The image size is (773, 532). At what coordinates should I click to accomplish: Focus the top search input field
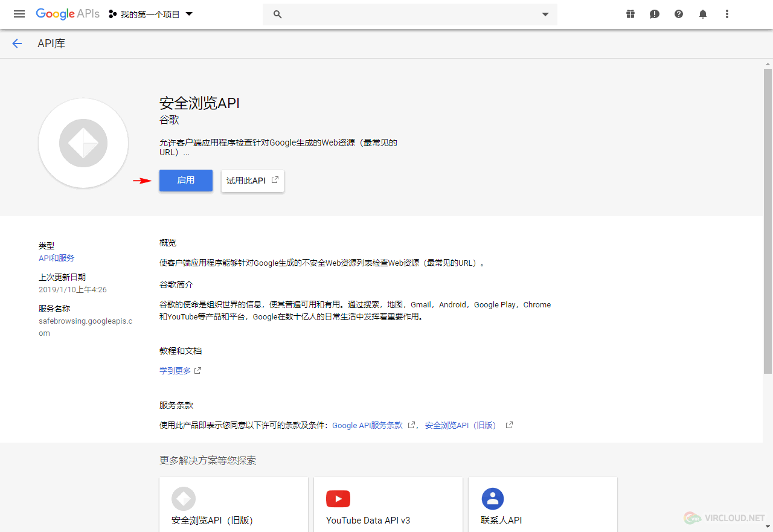click(x=410, y=14)
